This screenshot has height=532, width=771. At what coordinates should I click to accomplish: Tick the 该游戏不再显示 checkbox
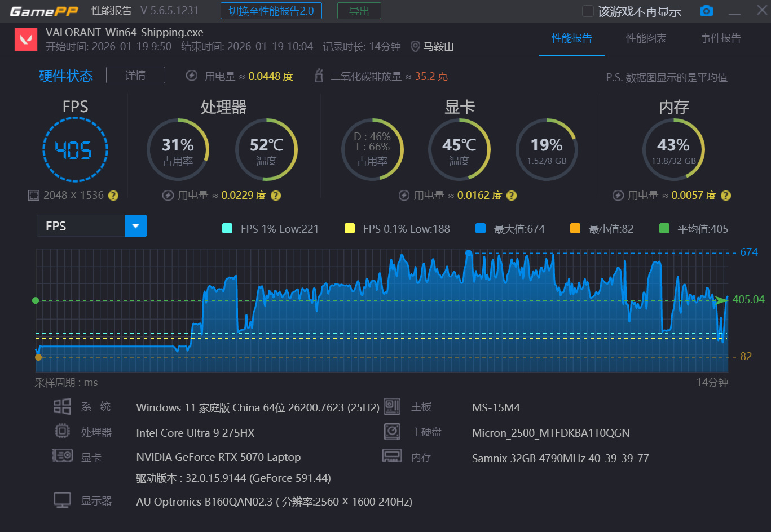588,11
